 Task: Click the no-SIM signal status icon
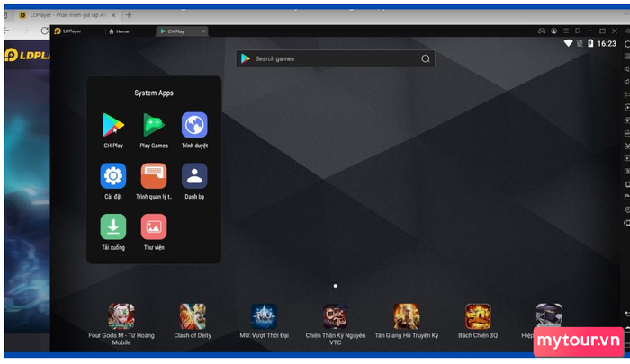pyautogui.click(x=580, y=43)
